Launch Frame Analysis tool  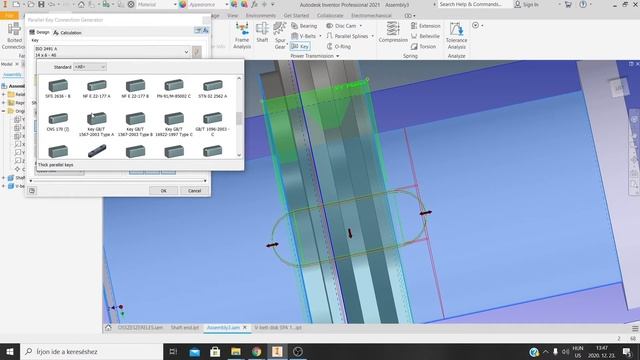[x=242, y=36]
